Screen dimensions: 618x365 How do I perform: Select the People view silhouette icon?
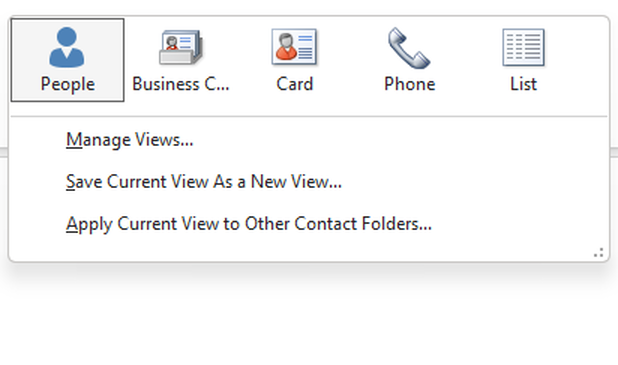click(x=67, y=47)
